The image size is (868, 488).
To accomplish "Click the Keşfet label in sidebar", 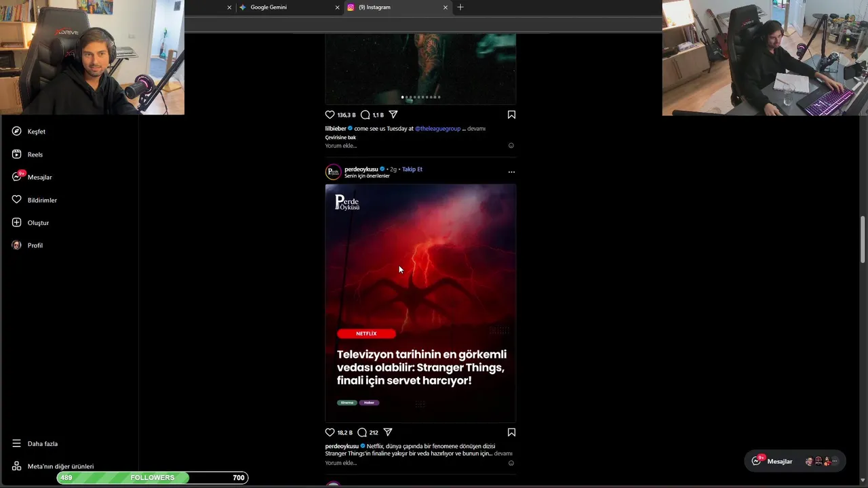I will (x=37, y=131).
